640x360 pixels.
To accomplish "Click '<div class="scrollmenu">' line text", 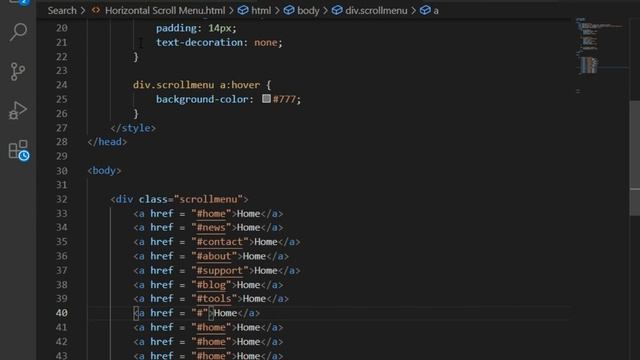I will pos(179,200).
